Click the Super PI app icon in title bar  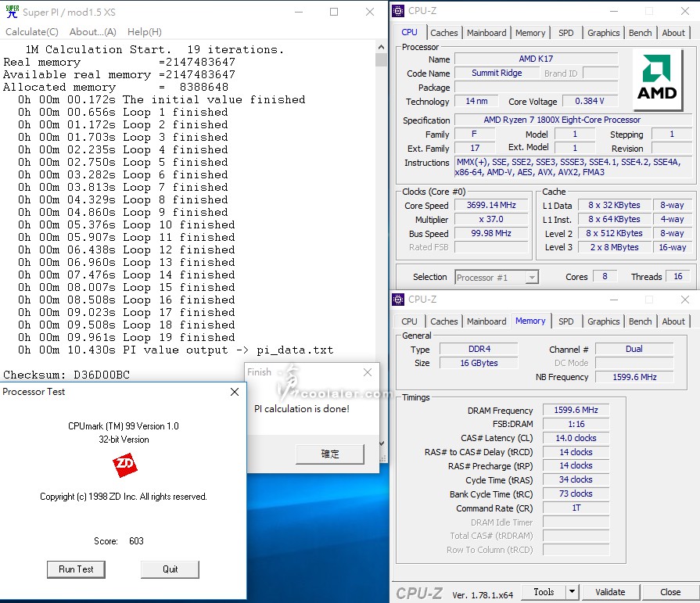[12, 12]
